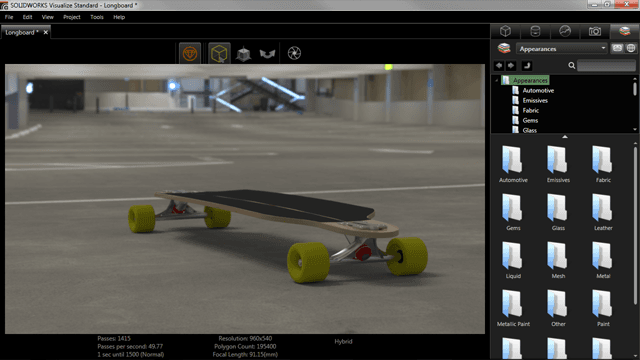Open the Emissives folder thumbnail
This screenshot has width=640, height=360.
tap(558, 164)
